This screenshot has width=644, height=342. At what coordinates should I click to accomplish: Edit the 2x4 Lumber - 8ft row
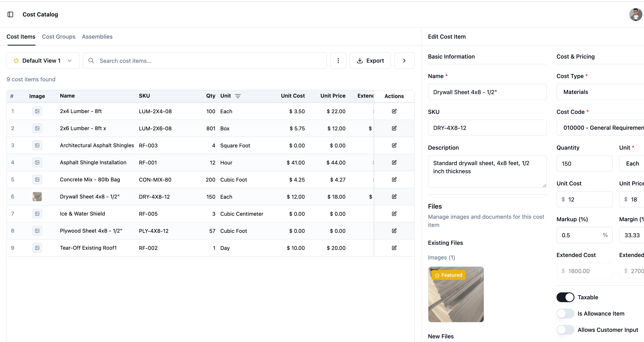point(394,111)
